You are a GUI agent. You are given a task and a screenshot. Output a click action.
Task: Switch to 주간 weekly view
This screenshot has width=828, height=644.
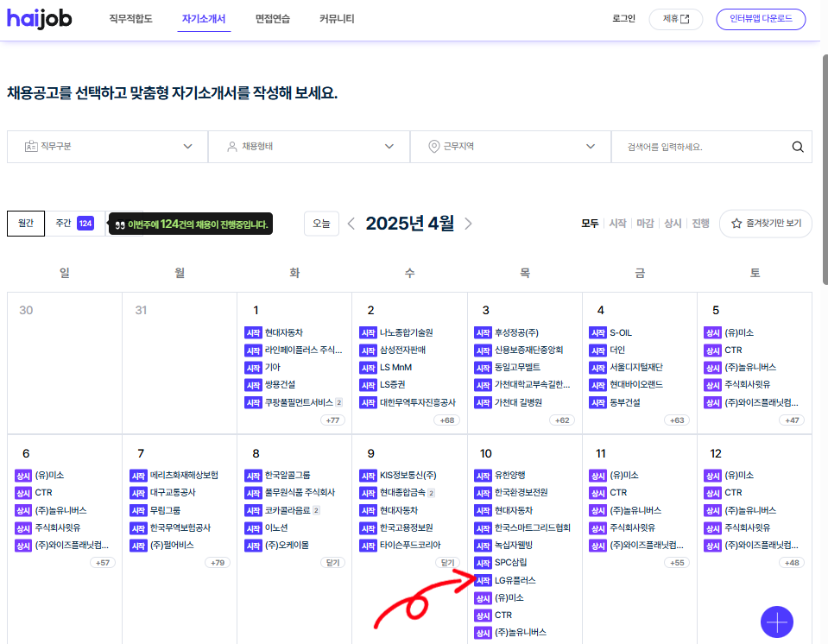(75, 224)
